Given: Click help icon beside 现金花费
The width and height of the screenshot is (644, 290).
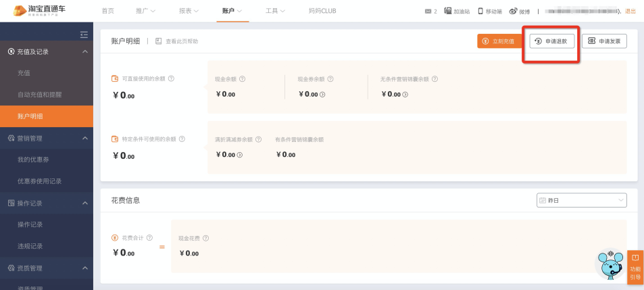Looking at the screenshot, I should pos(205,238).
